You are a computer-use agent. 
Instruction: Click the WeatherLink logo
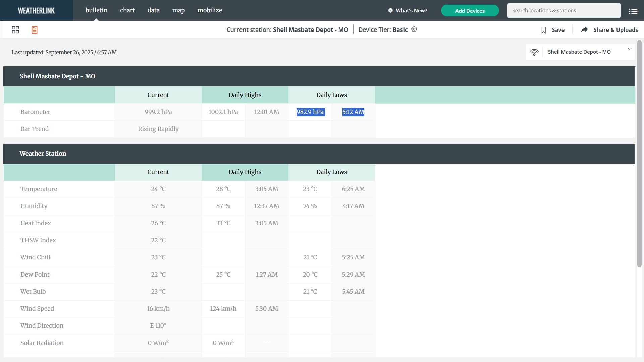coord(36,11)
